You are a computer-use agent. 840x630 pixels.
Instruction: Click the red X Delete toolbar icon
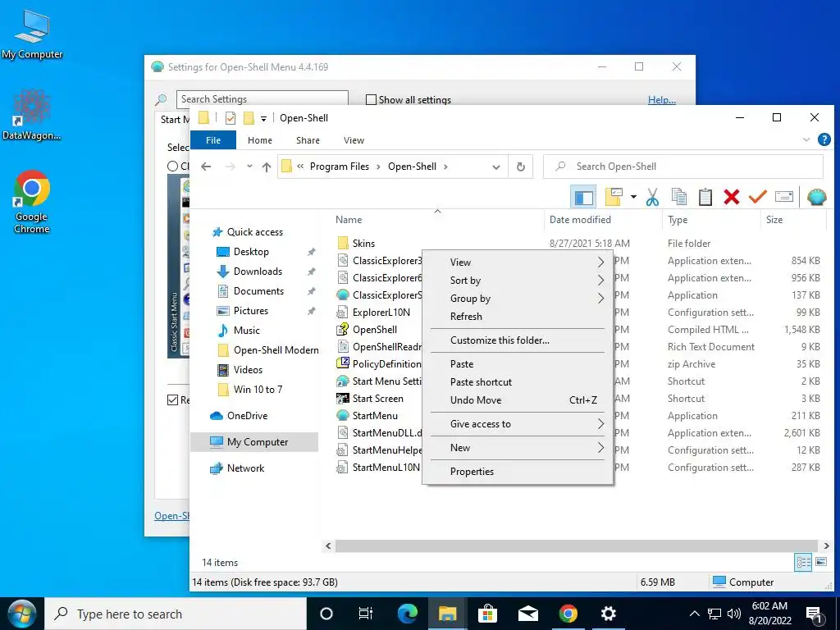pos(731,197)
